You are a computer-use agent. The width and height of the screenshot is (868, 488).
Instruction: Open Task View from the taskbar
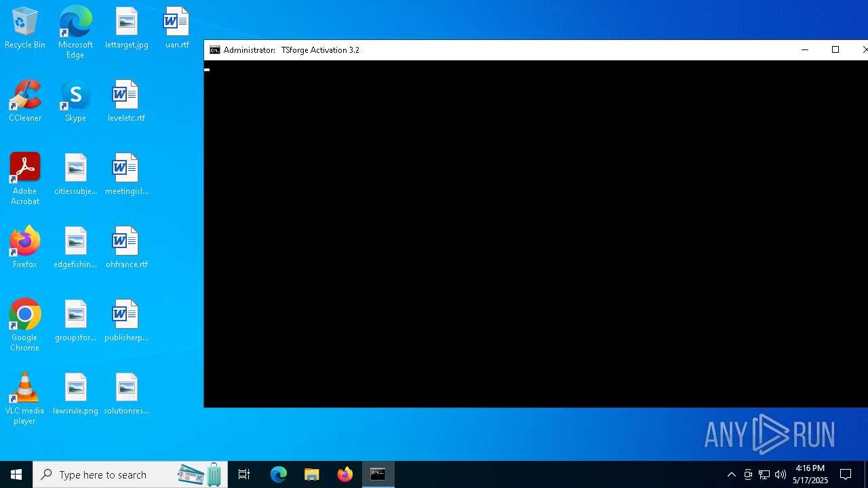pyautogui.click(x=244, y=474)
